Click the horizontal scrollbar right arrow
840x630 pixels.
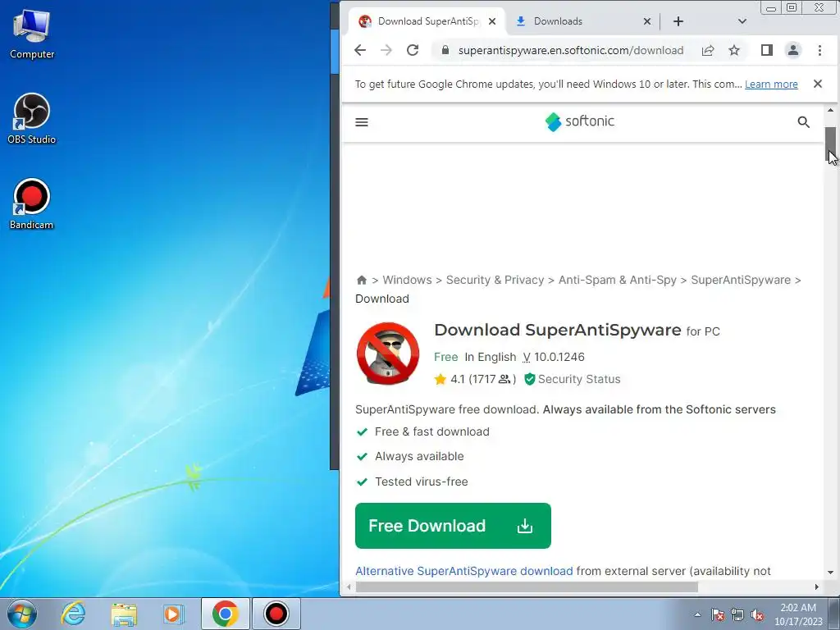click(x=816, y=587)
